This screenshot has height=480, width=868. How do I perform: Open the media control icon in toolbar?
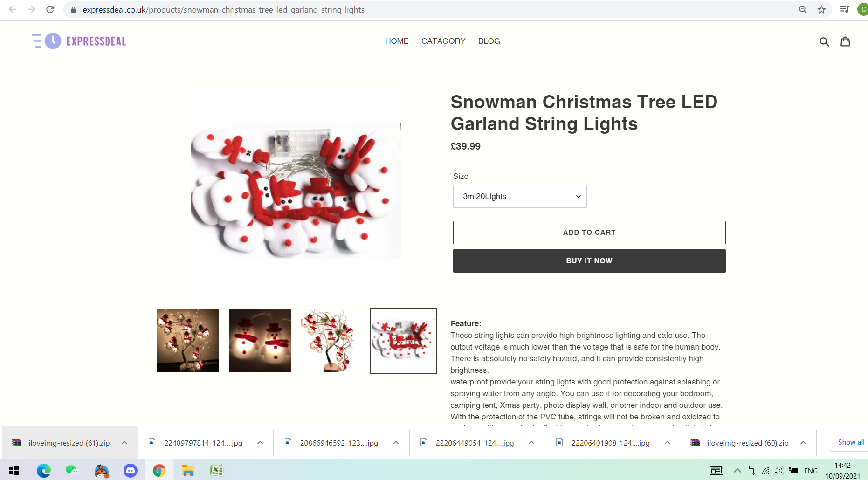(845, 9)
